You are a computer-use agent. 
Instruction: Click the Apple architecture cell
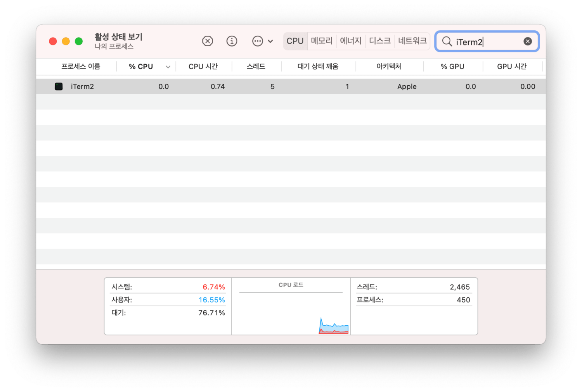(x=407, y=86)
